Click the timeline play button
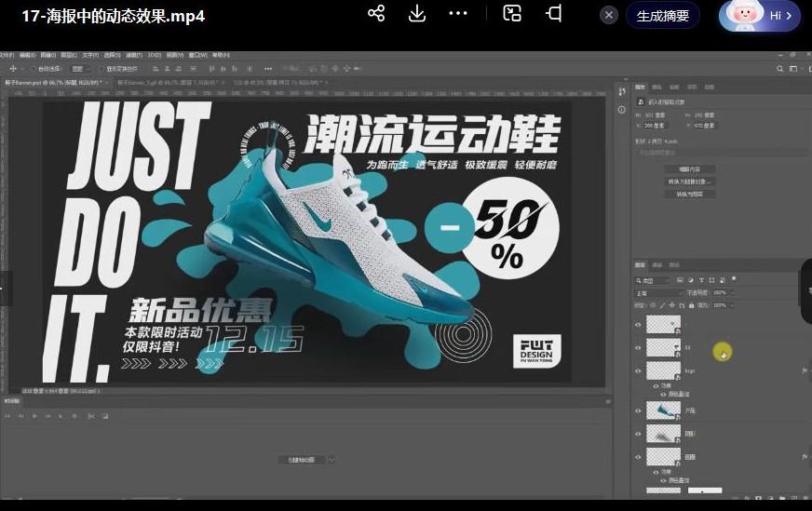 point(34,415)
